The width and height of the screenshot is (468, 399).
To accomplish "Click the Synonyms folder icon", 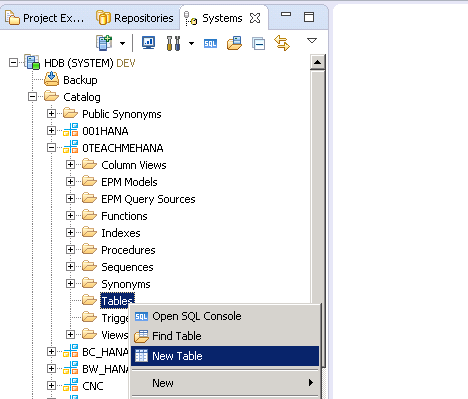I will click(x=89, y=283).
